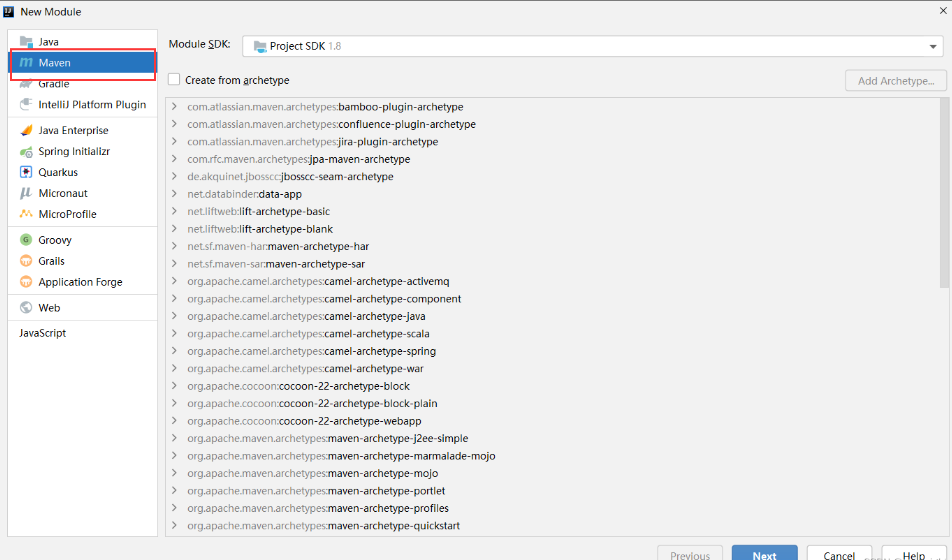Select camel-archetype-java row

click(552, 316)
